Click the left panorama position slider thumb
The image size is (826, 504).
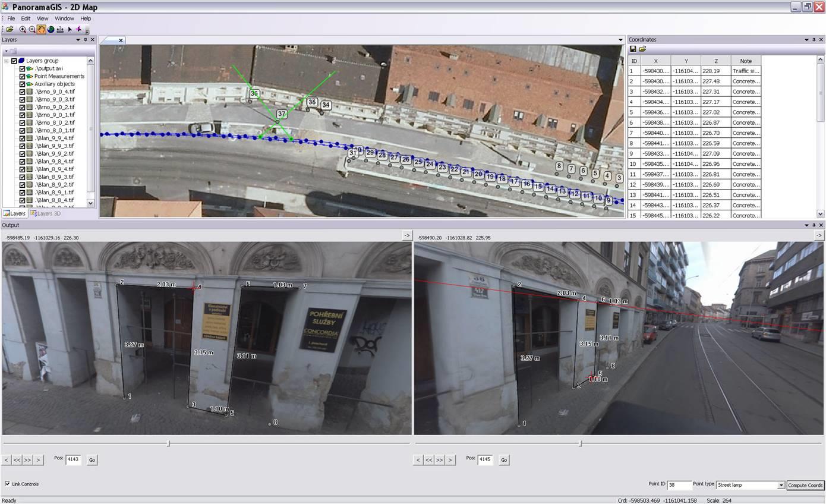[169, 443]
